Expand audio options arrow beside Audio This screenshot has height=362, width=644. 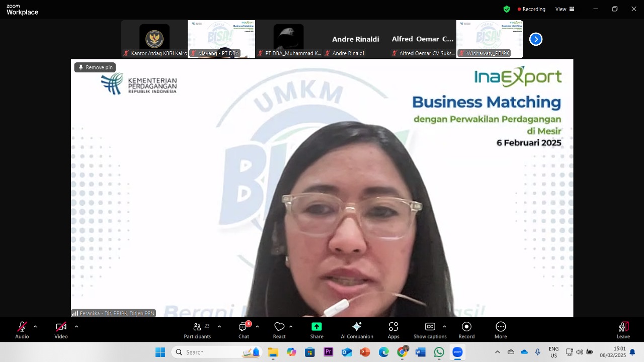pyautogui.click(x=35, y=327)
